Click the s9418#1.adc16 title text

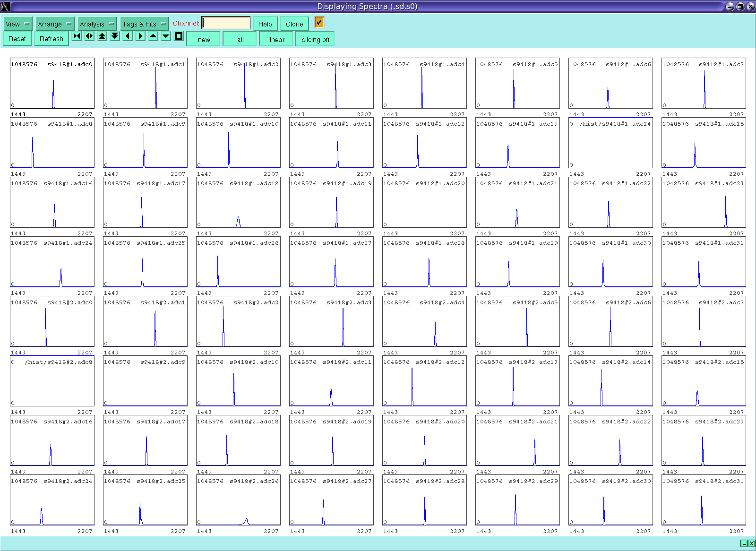pyautogui.click(x=68, y=183)
